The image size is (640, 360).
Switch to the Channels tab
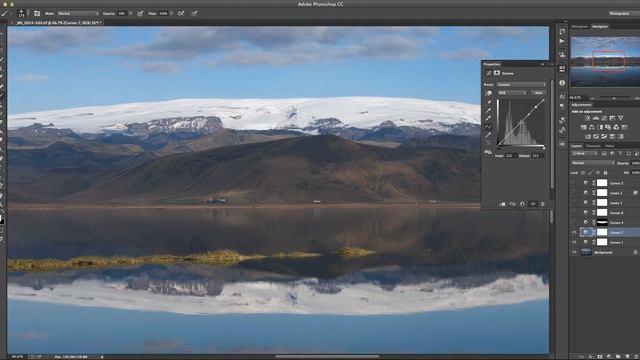click(593, 146)
